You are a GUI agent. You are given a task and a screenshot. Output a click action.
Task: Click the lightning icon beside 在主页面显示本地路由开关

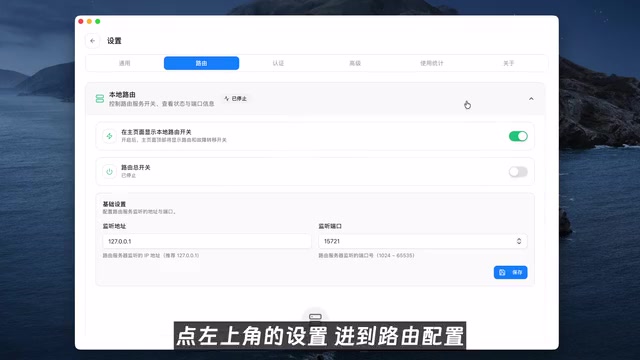(109, 136)
